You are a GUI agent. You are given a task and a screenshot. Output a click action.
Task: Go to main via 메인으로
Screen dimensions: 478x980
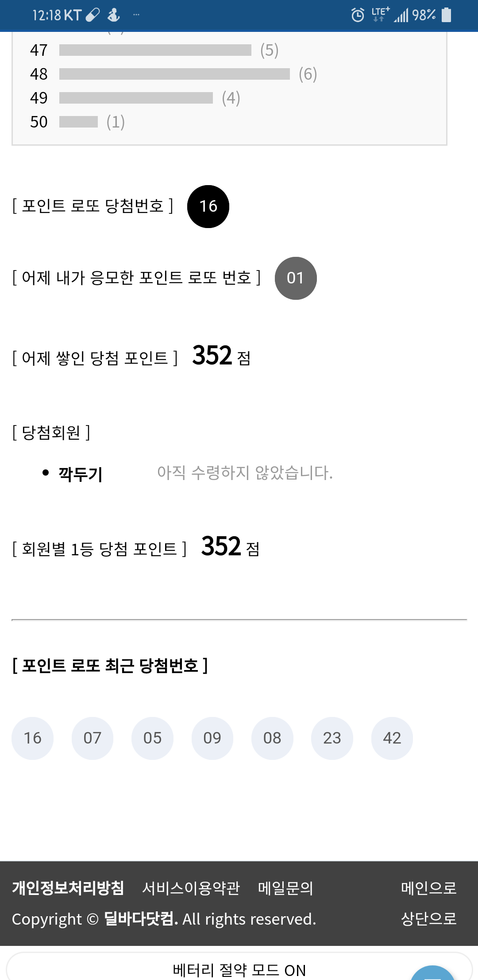tap(428, 888)
